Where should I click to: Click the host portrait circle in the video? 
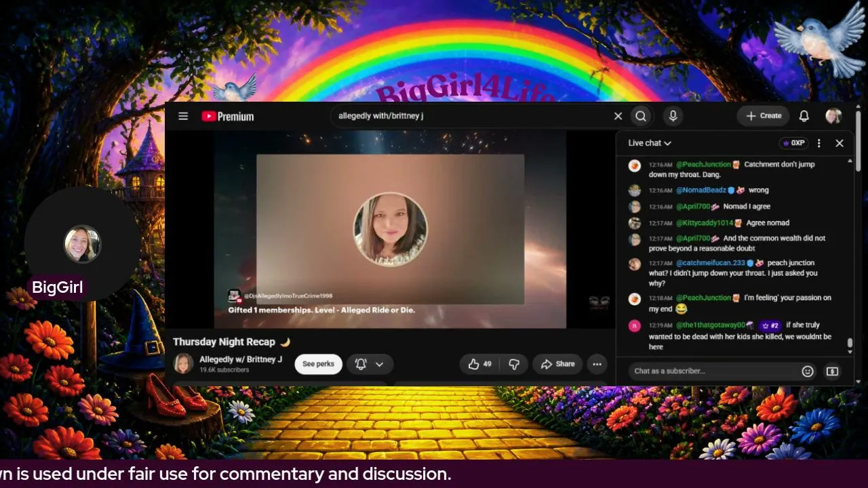coord(390,230)
